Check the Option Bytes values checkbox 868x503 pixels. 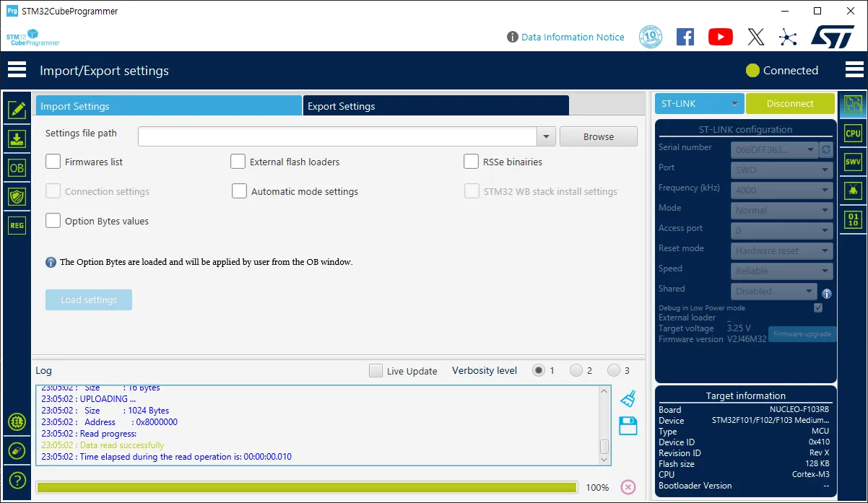pos(53,221)
